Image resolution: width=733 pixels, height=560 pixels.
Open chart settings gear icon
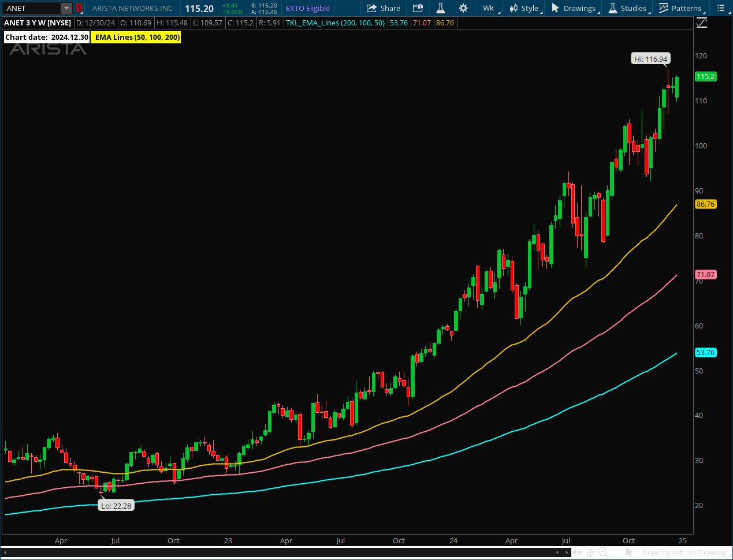coord(463,8)
